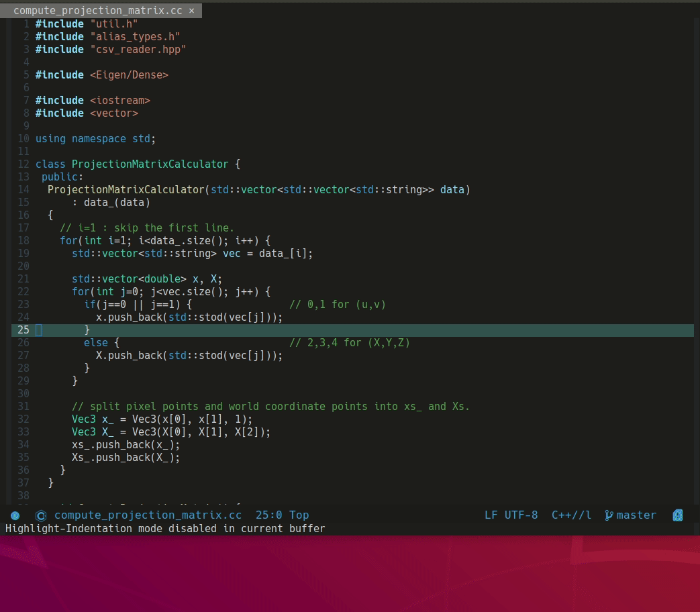700x612 pixels.
Task: Click 'std::vector<double> x, X;' line
Action: [x=147, y=279]
